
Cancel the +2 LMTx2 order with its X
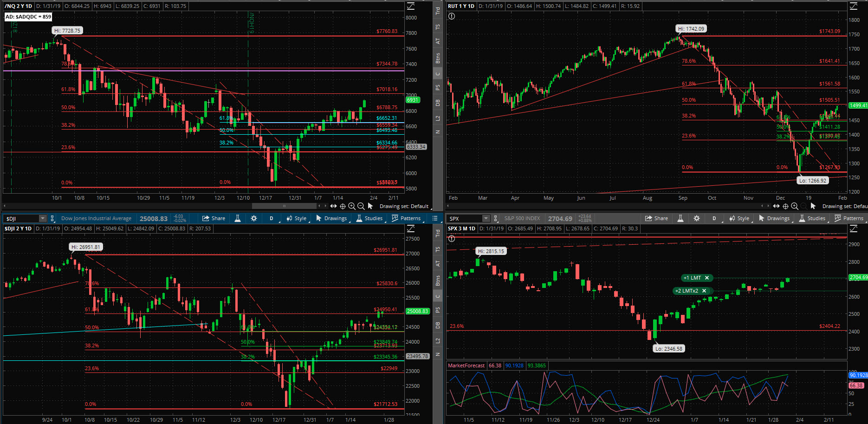tap(704, 291)
